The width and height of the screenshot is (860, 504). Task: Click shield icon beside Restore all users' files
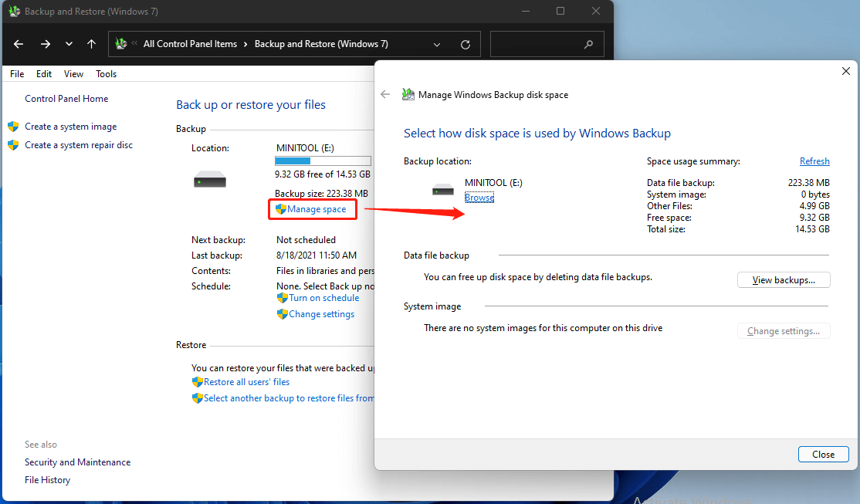pyautogui.click(x=198, y=382)
